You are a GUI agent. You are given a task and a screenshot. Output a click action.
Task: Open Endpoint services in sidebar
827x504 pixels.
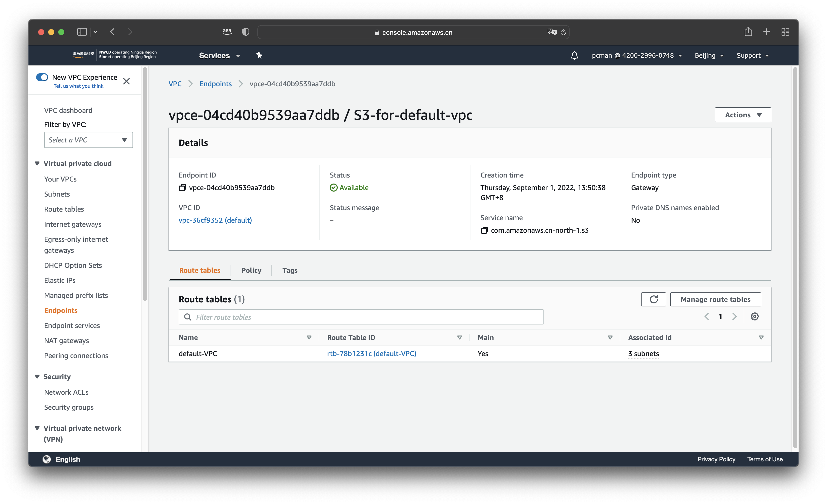pyautogui.click(x=72, y=326)
